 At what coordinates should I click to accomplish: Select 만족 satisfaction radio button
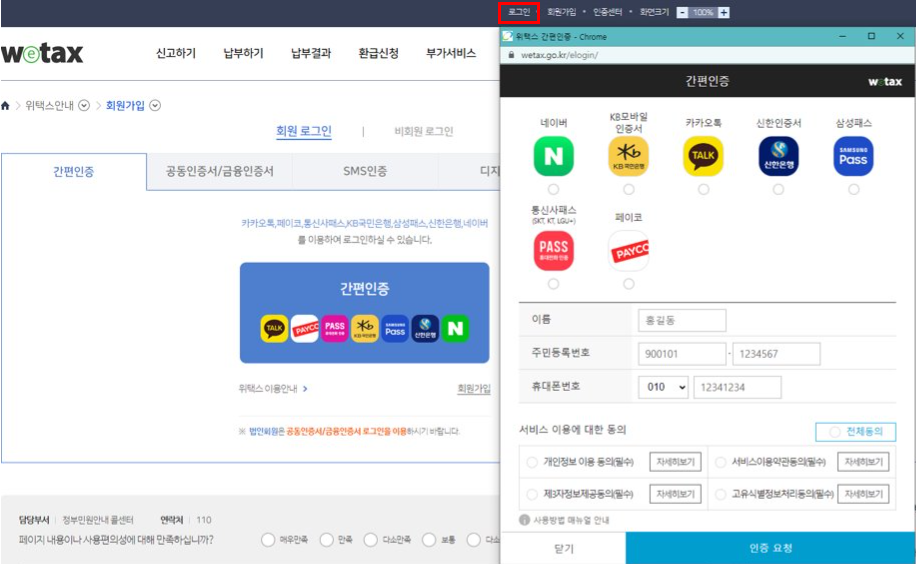(327, 539)
